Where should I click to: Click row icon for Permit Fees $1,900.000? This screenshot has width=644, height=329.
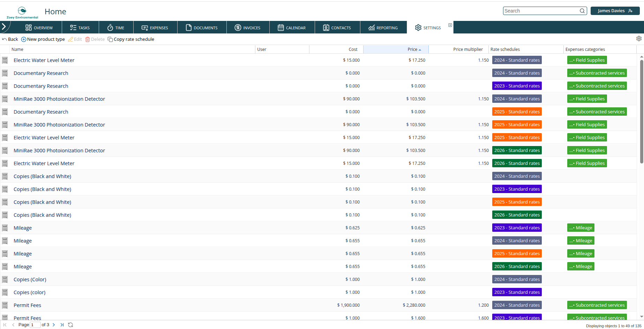(x=5, y=305)
